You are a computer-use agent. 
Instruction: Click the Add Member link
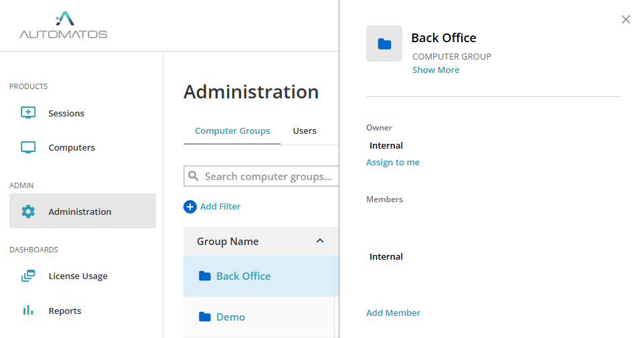click(x=393, y=313)
